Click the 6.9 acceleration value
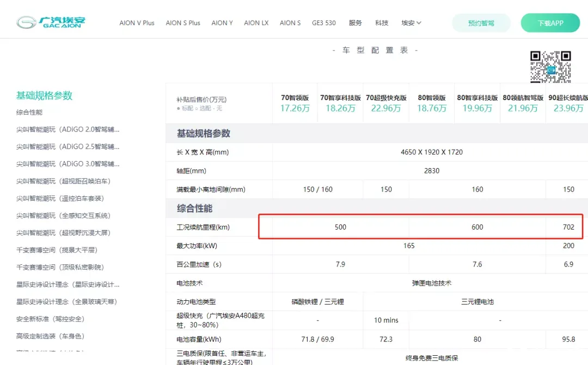 pos(568,264)
